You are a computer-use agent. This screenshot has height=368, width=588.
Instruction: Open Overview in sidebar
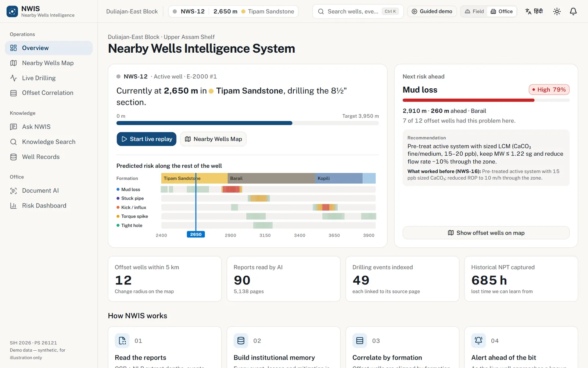coord(49,48)
